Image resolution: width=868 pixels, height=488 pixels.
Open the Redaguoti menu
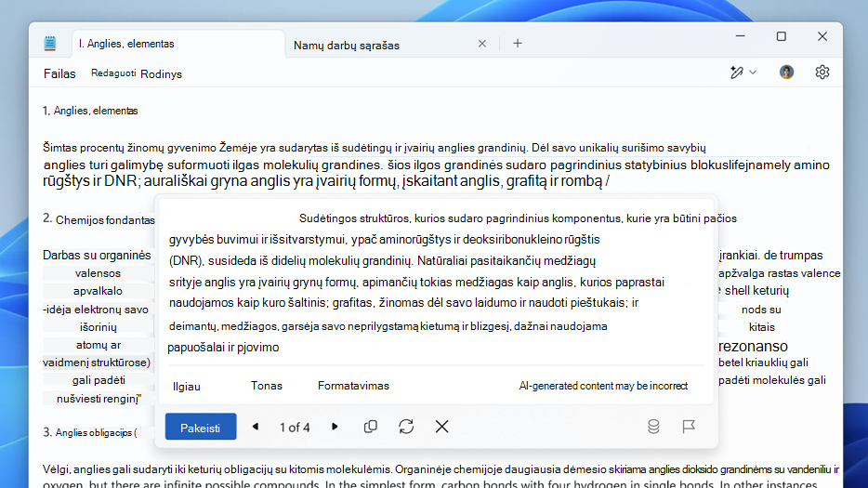[x=113, y=73]
